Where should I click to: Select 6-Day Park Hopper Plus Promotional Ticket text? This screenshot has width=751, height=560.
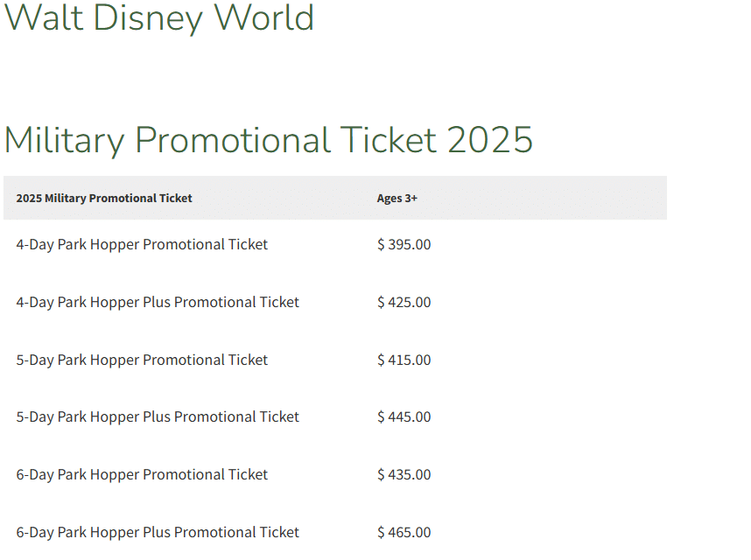click(x=158, y=533)
